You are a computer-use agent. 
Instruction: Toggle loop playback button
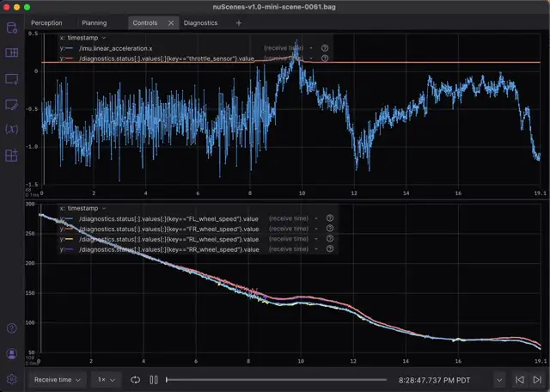[136, 379]
